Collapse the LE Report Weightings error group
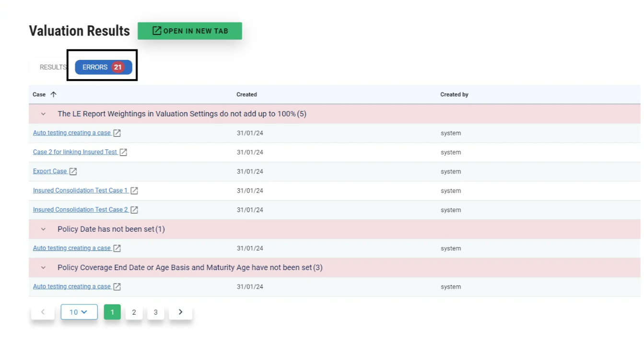 [43, 114]
